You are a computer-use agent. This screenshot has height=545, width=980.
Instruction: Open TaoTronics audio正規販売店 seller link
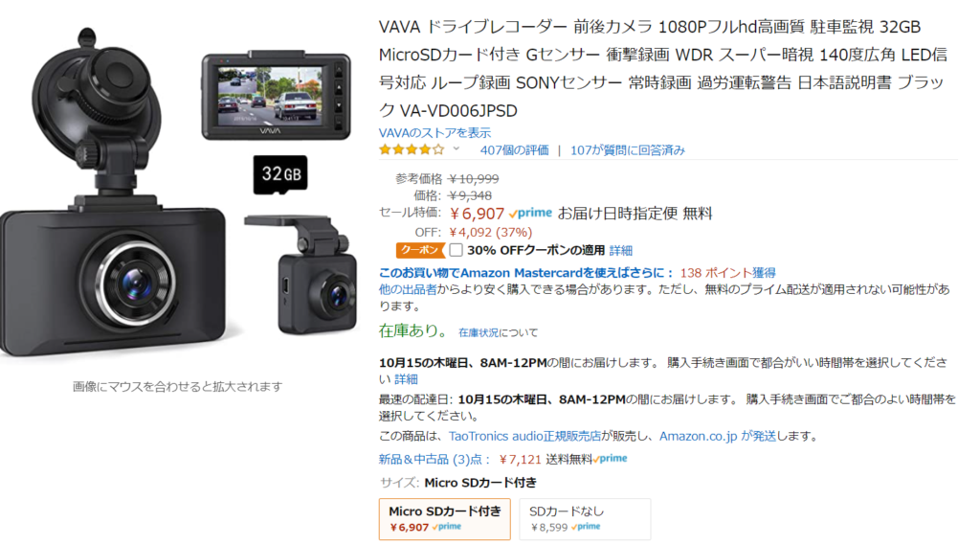[x=524, y=436]
